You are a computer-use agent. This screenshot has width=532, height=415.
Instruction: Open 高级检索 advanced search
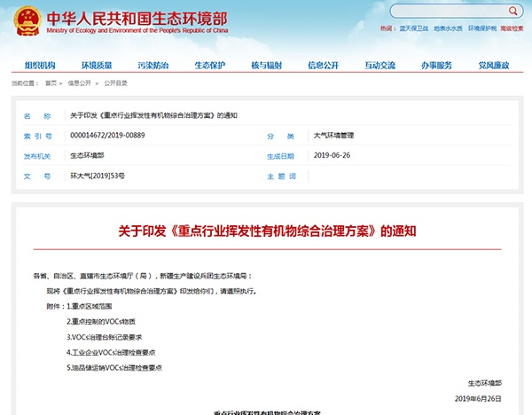(x=512, y=28)
